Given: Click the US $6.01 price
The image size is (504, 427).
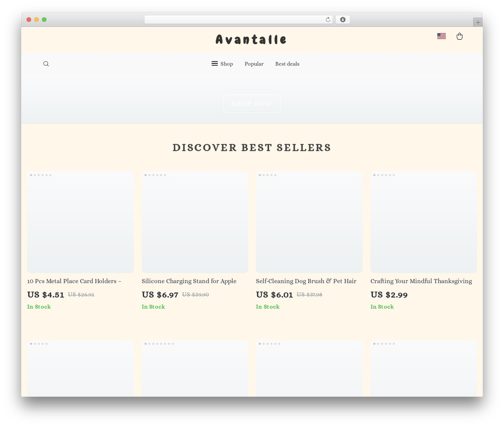Looking at the screenshot, I should 274,295.
